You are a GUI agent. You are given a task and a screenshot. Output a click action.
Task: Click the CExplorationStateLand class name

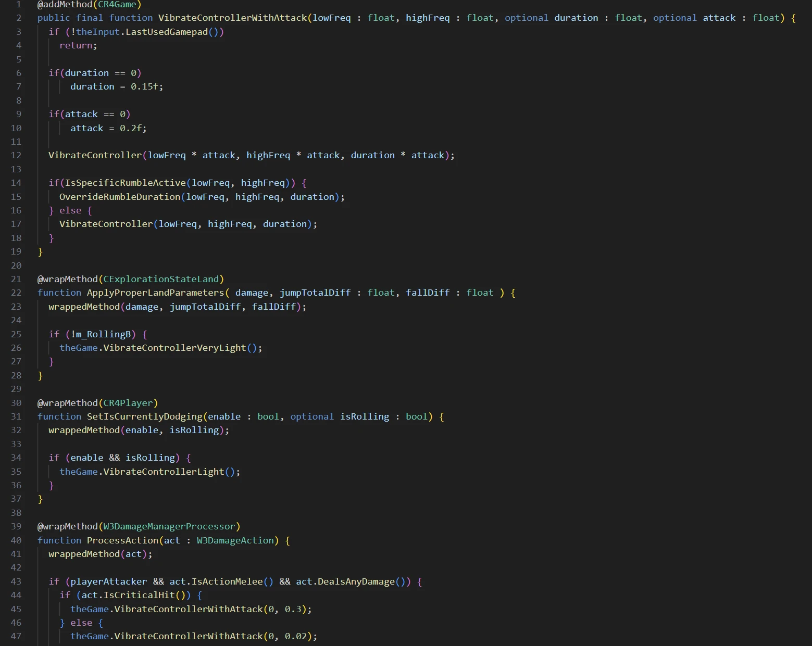coord(161,279)
